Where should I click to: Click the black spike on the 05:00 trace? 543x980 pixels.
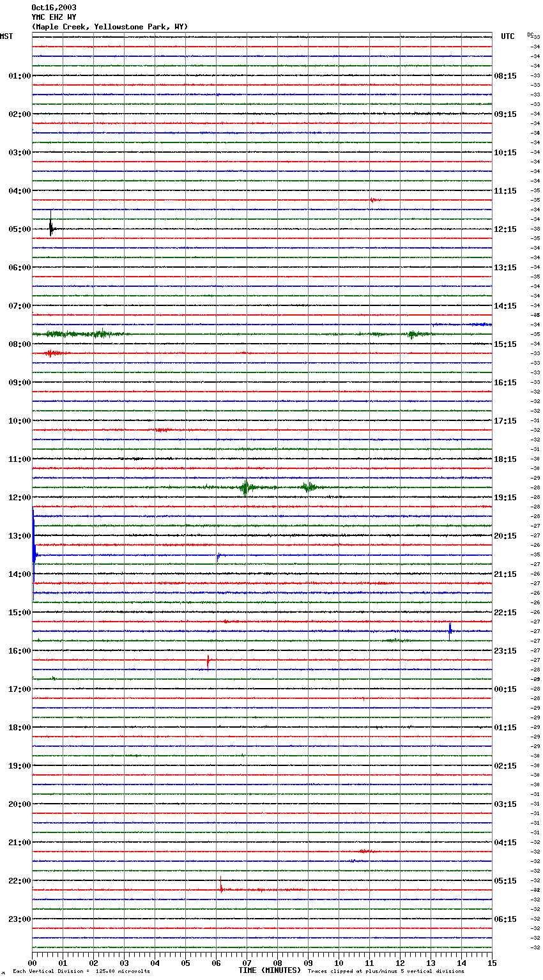click(51, 225)
